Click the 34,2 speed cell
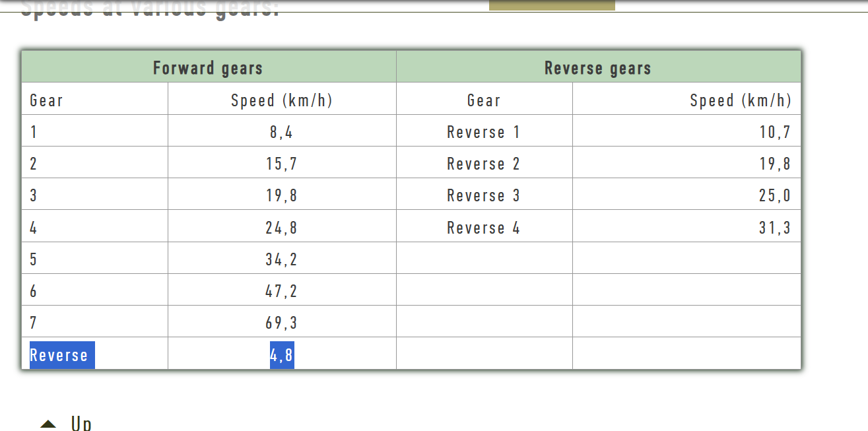Viewport: 868px width, 431px height. [282, 259]
